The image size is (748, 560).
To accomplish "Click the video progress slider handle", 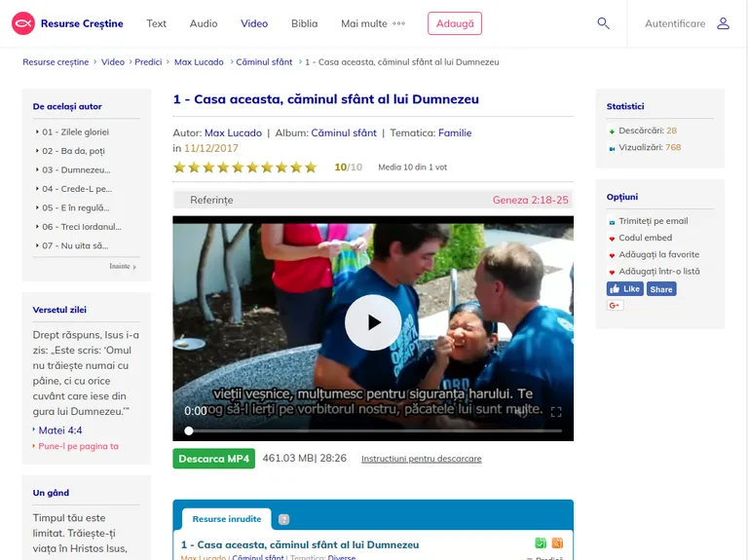I will point(189,430).
